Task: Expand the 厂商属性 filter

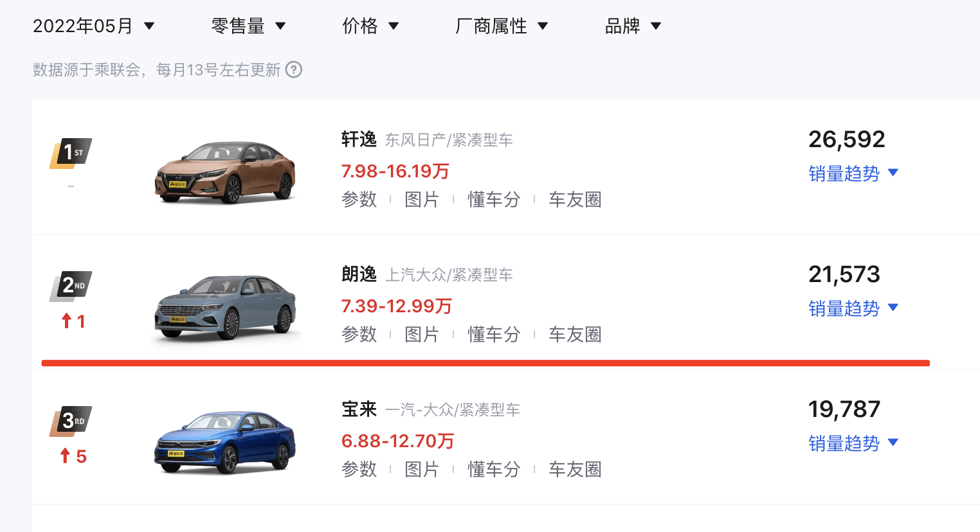Action: tap(502, 26)
